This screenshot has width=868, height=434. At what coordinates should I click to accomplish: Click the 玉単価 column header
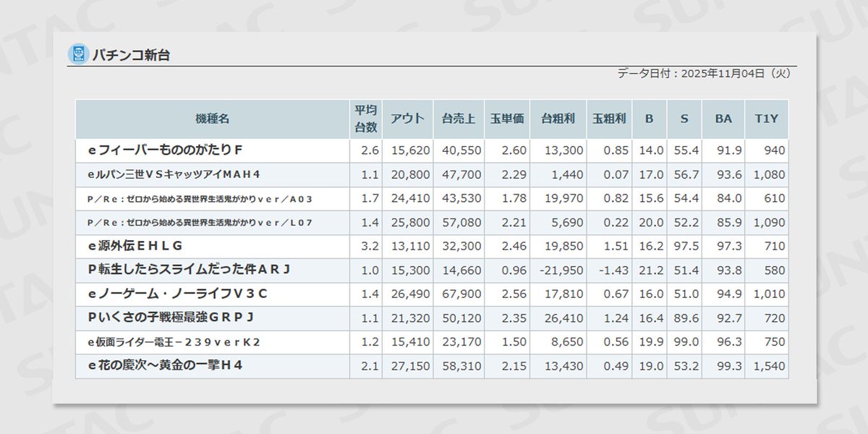point(506,119)
